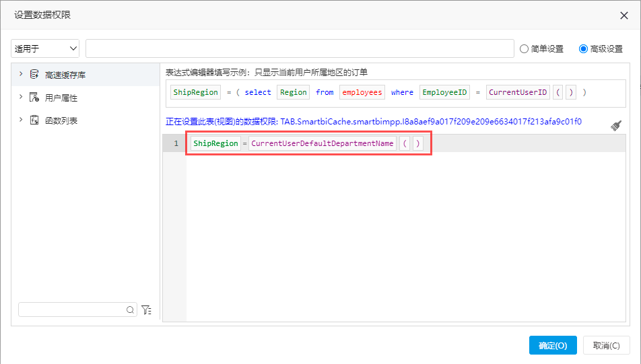Click the search magnifier icon
Screen dimensions: 641x364
pyautogui.click(x=130, y=310)
